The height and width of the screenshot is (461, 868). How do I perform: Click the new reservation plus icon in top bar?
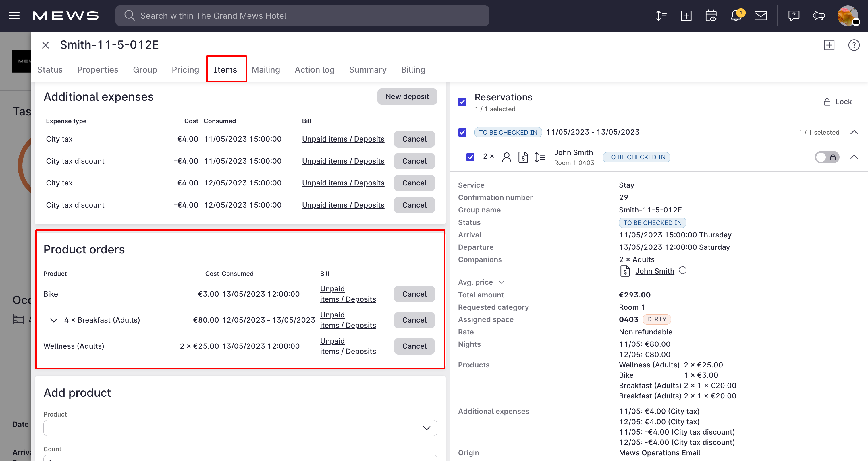[x=686, y=16]
